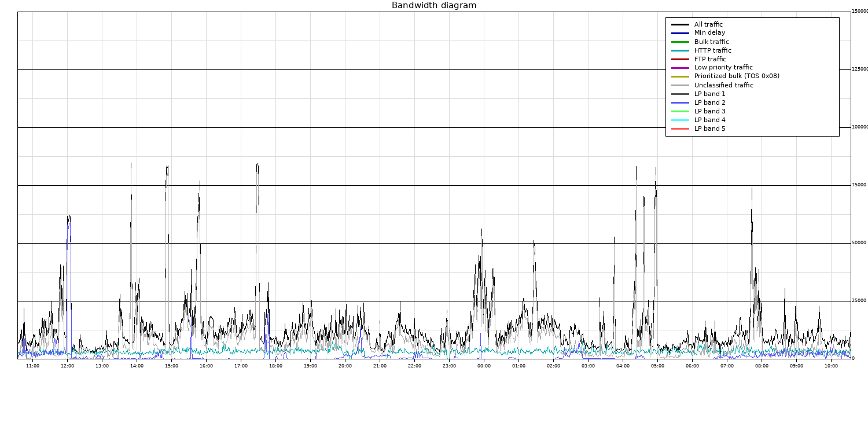
Task: Click the teal HTTP traffic legend line
Action: [680, 50]
